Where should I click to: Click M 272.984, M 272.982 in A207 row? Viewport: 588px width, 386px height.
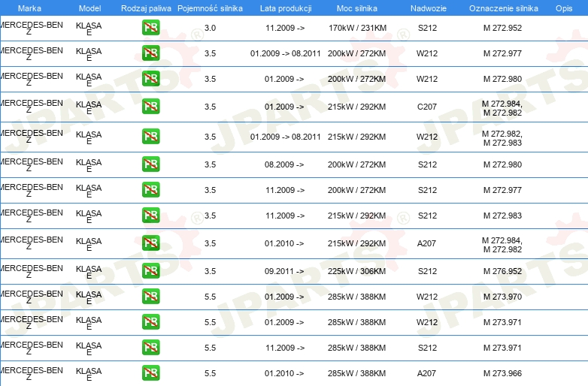[502, 245]
